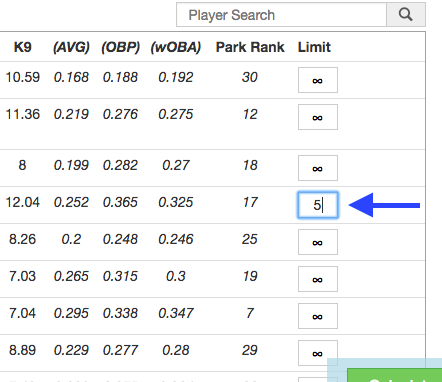Select the wOBA value 0.325

click(x=176, y=202)
